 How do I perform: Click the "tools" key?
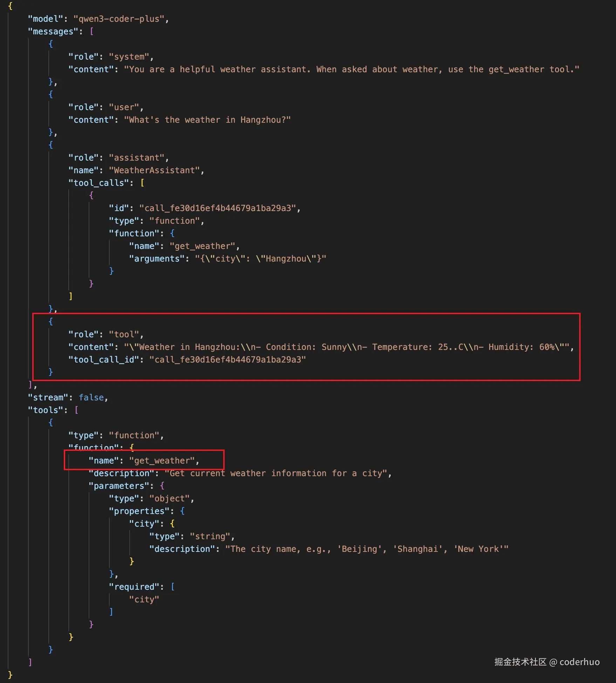[x=46, y=410]
